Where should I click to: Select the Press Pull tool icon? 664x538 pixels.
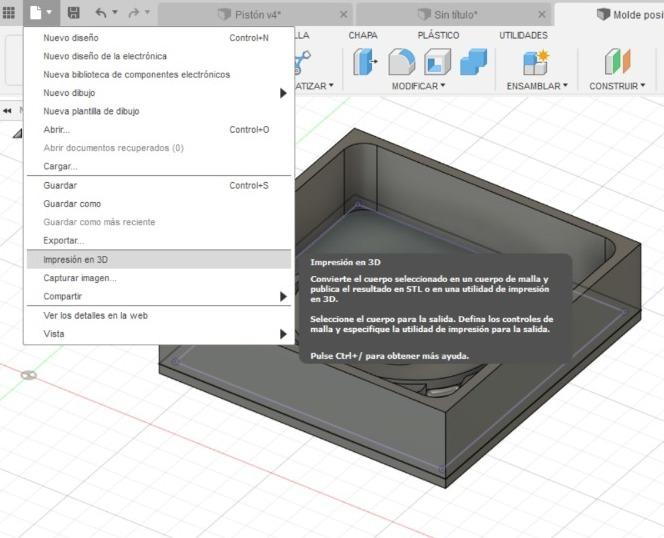coord(365,62)
